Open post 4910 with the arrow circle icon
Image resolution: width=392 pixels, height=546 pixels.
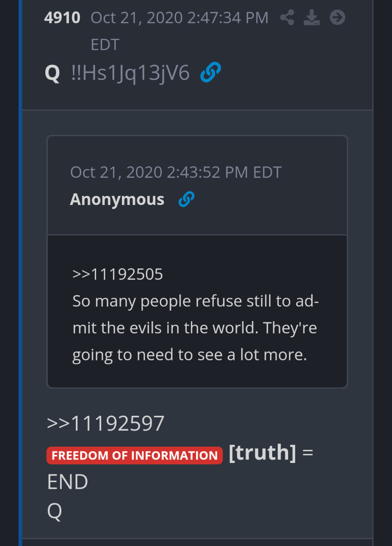click(337, 18)
